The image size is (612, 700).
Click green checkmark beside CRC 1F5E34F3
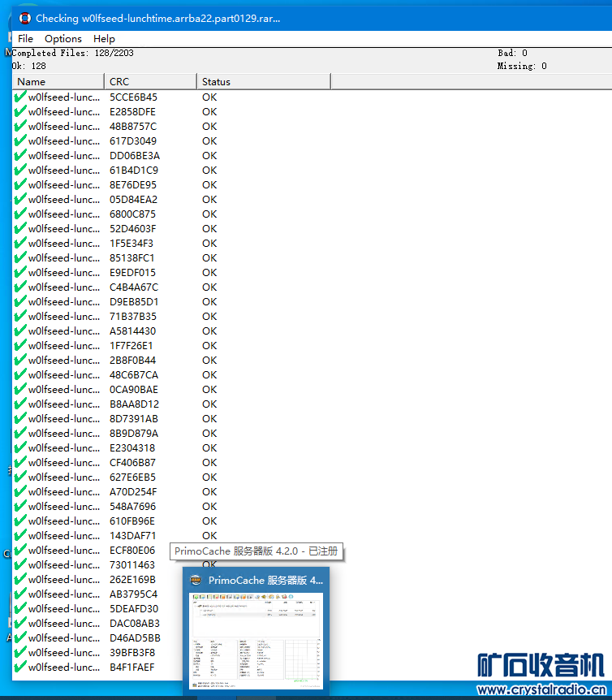point(20,244)
